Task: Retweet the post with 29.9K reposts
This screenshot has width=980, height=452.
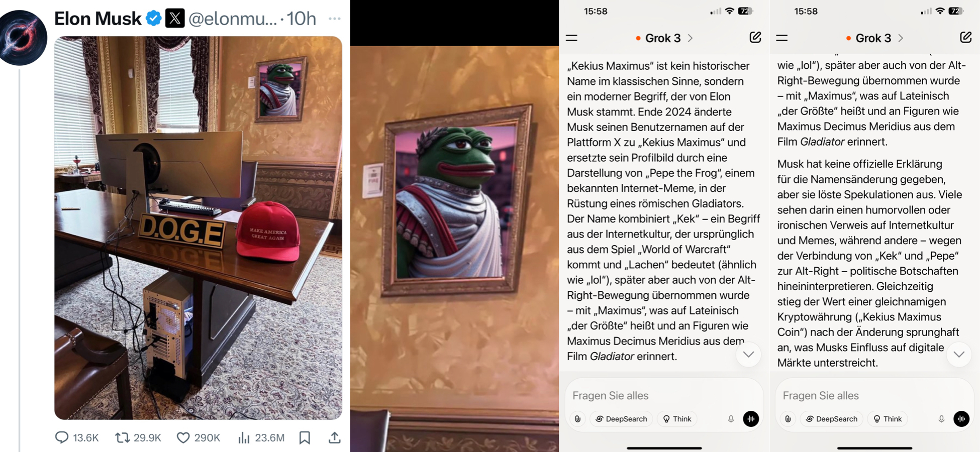Action: coord(138,437)
